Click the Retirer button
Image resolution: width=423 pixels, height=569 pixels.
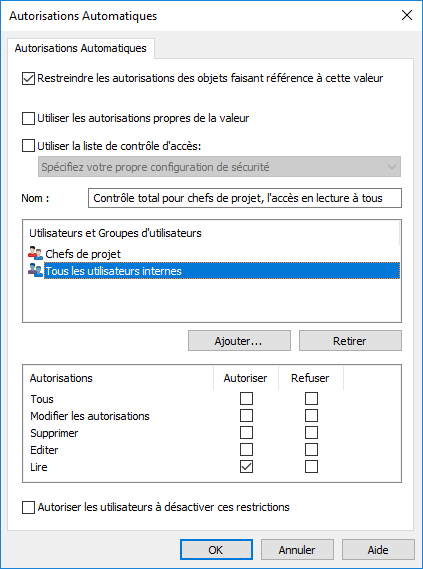pyautogui.click(x=350, y=341)
